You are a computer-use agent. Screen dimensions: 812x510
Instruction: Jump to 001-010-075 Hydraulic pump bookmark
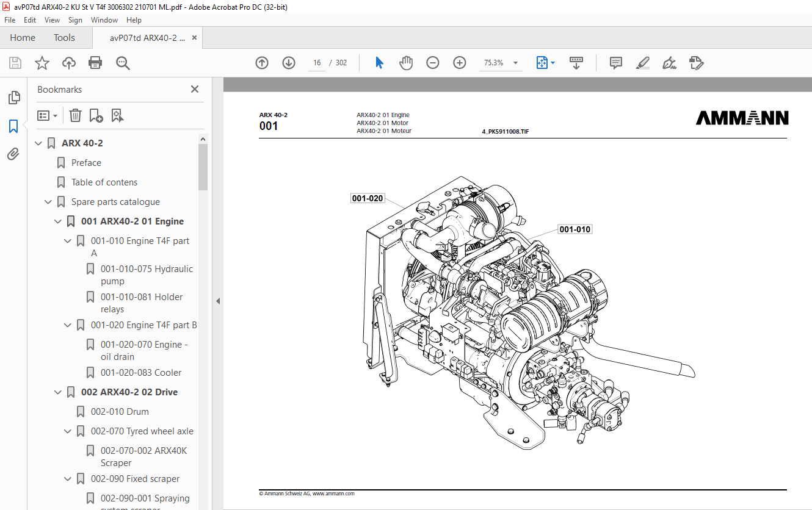147,275
